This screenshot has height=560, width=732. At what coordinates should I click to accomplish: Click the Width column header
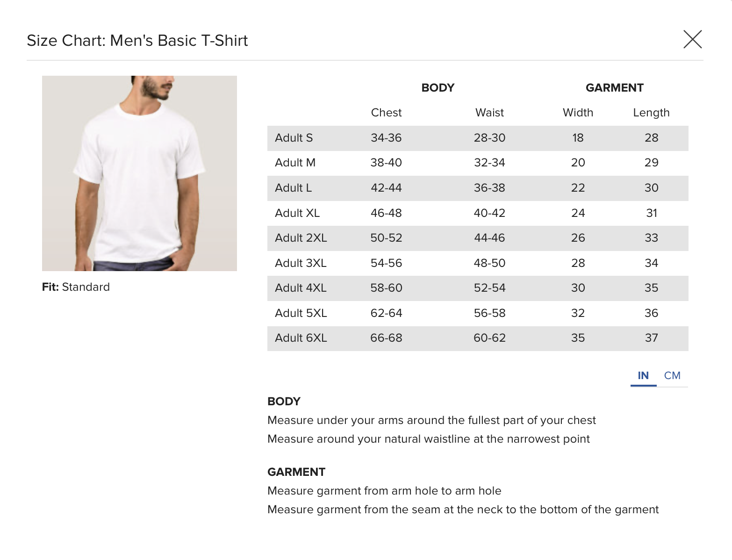578,113
